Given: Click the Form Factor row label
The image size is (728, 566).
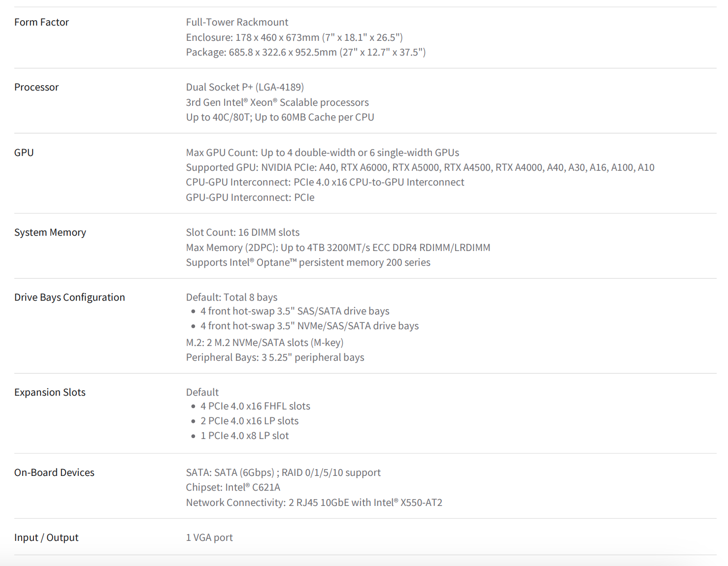Looking at the screenshot, I should [x=41, y=22].
